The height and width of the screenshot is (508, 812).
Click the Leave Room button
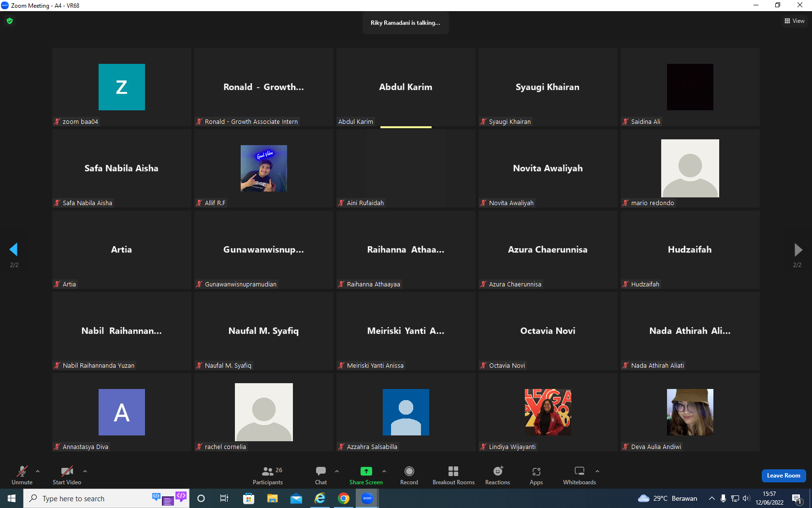[x=783, y=476]
